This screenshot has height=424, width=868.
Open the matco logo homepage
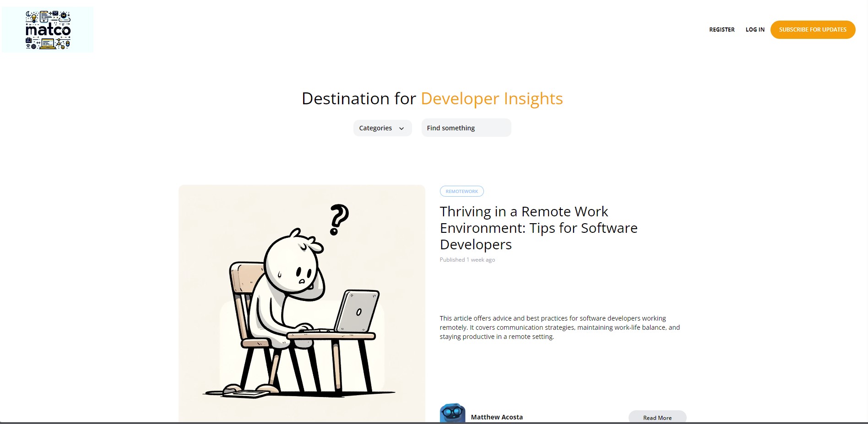48,30
